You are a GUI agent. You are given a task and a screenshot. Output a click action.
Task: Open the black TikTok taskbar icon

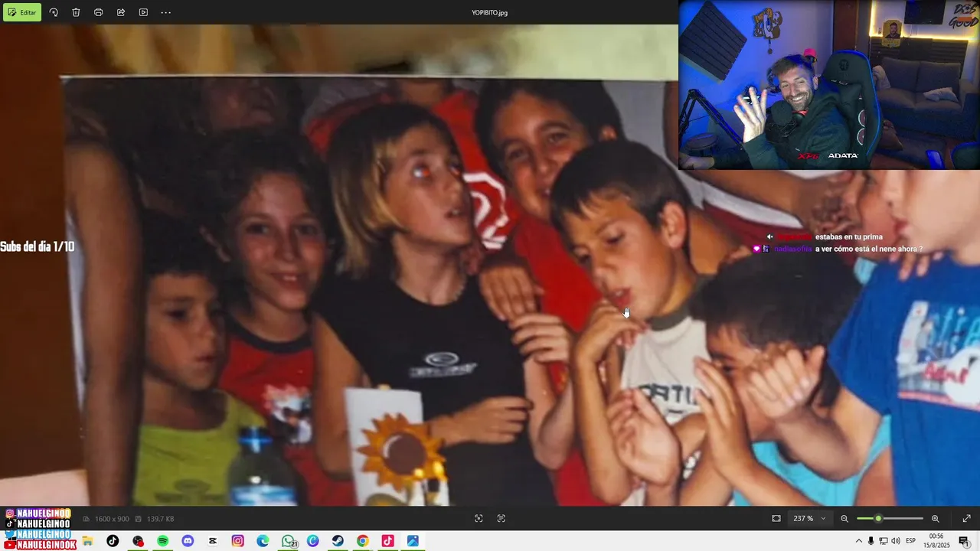[x=113, y=541]
